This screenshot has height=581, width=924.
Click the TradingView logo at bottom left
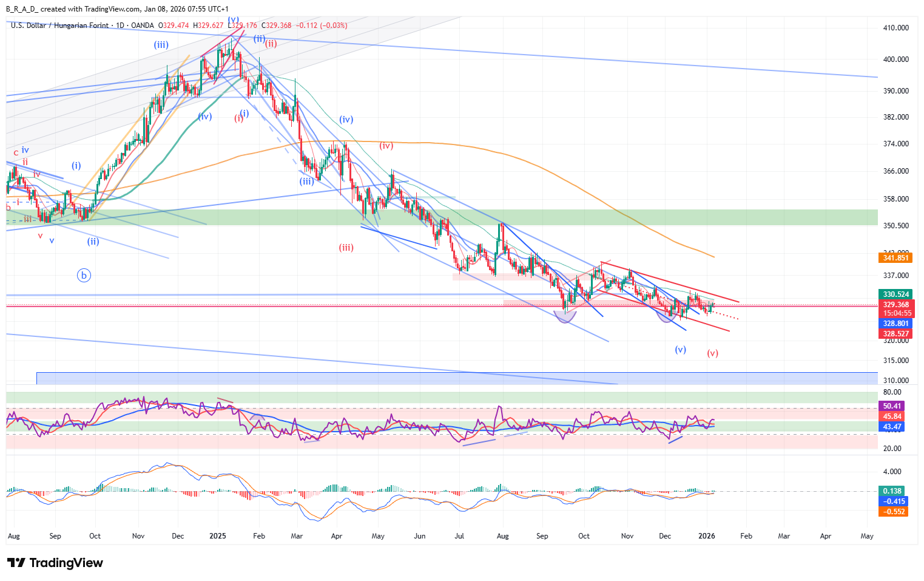[x=55, y=563]
